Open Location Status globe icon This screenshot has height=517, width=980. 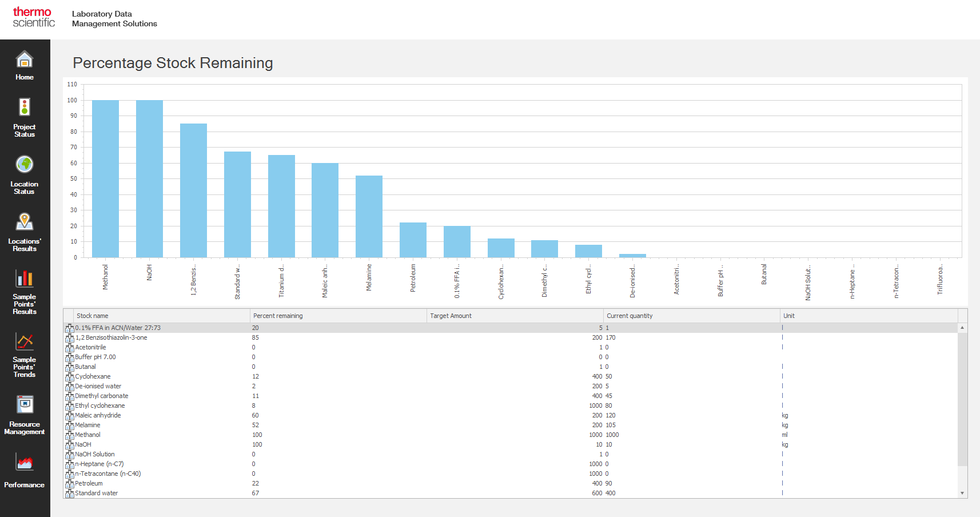coord(25,165)
